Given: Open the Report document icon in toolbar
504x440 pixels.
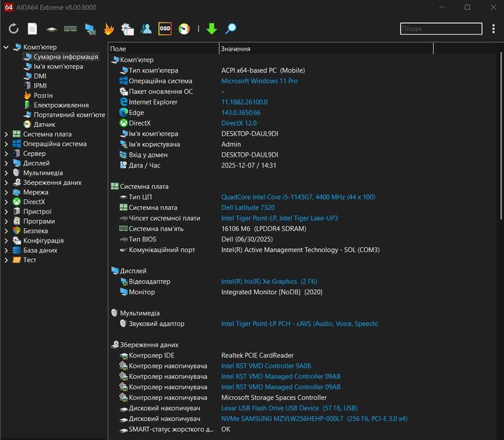Looking at the screenshot, I should tap(32, 29).
